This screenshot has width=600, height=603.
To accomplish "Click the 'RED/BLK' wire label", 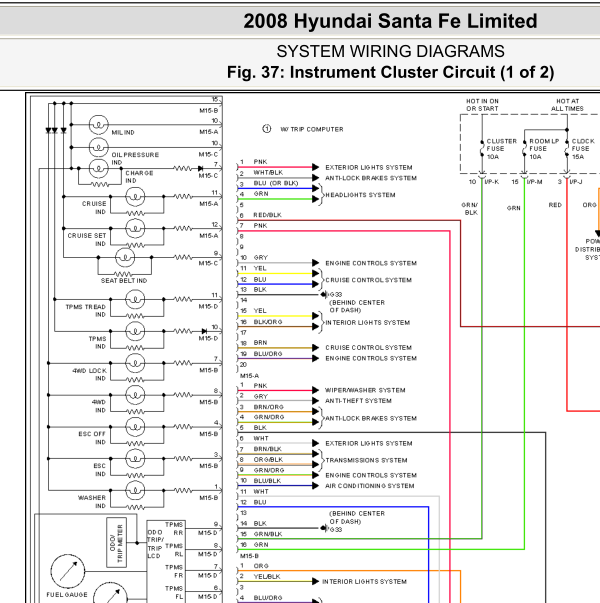I will [x=267, y=215].
